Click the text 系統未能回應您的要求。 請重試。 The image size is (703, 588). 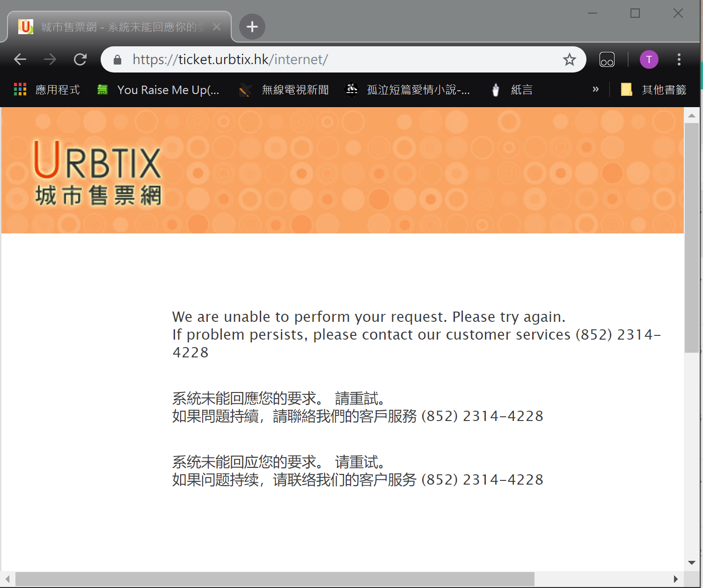pyautogui.click(x=279, y=399)
